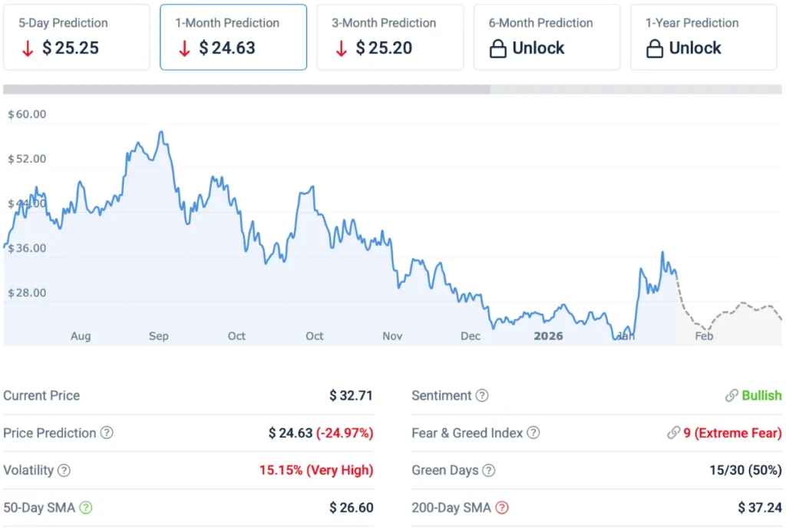786x532 pixels.
Task: Click the scrollbar above the price chart
Action: point(246,89)
